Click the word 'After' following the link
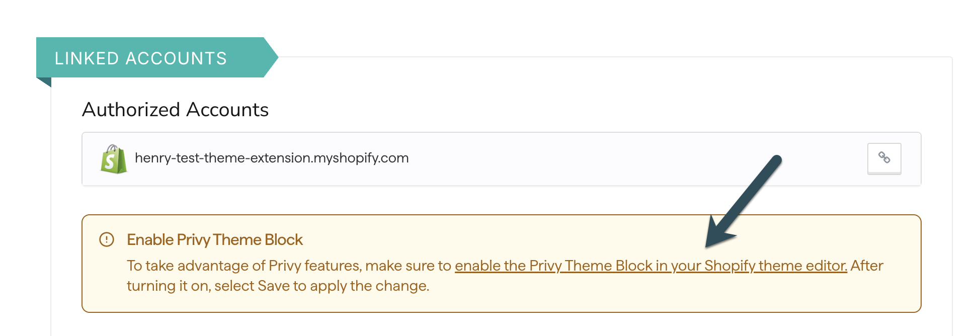 [x=867, y=266]
